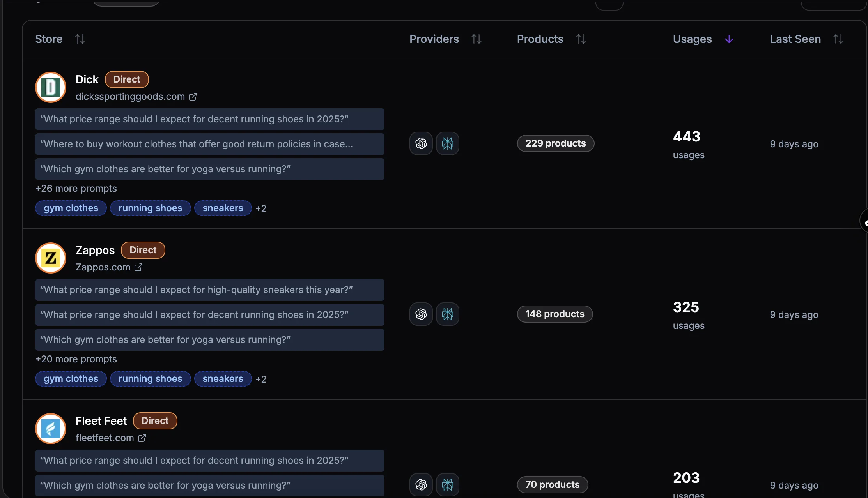Click the Fleet Feet store logo
Viewport: 868px width, 498px height.
coord(50,429)
